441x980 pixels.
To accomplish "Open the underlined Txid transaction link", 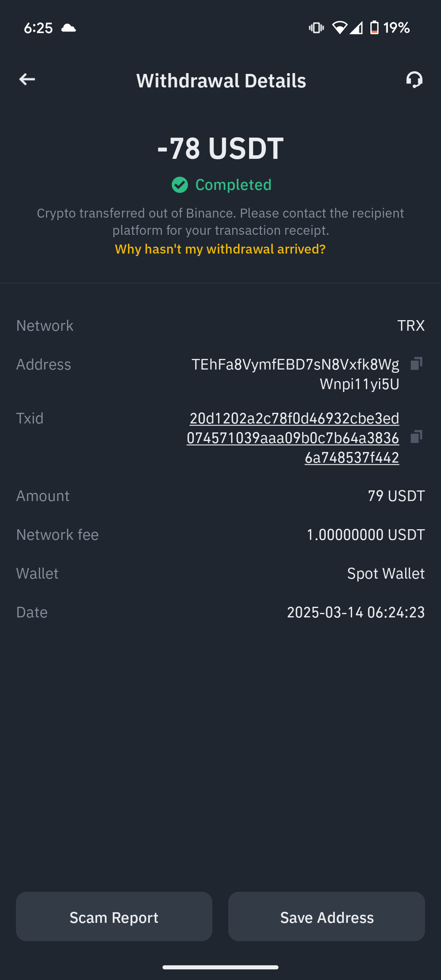I will click(293, 438).
